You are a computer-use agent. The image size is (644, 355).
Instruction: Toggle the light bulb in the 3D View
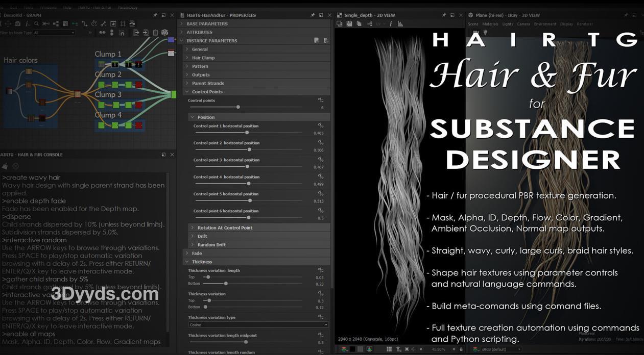pyautogui.click(x=485, y=33)
